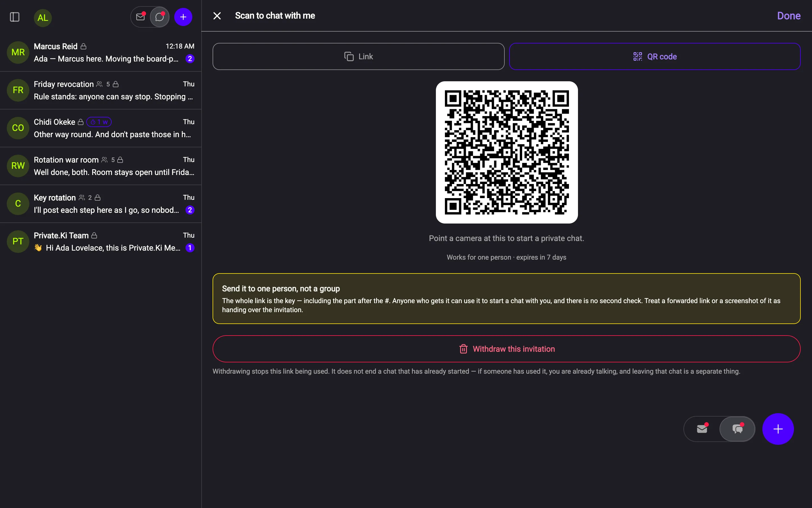
Task: Click the MR avatar for Marcus Reid
Action: coord(18,52)
